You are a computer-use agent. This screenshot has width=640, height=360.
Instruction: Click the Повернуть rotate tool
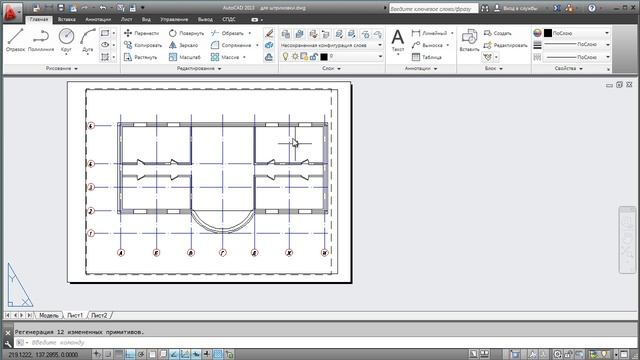(186, 33)
